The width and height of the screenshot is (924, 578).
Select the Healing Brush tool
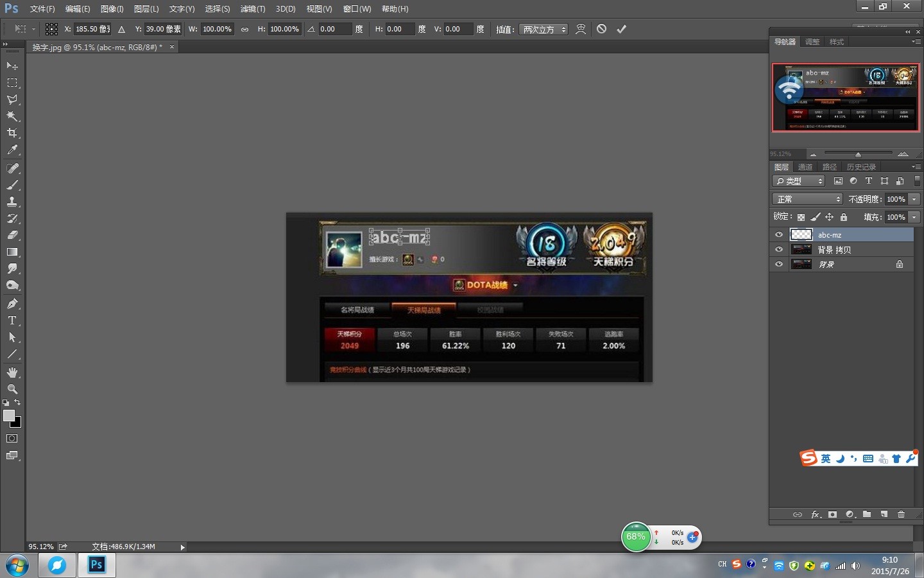pyautogui.click(x=12, y=168)
